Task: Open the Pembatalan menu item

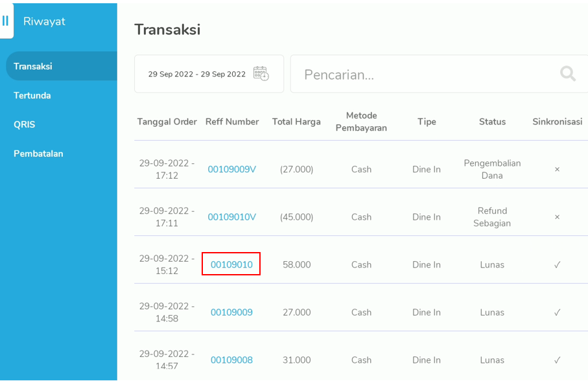Action: [x=38, y=154]
